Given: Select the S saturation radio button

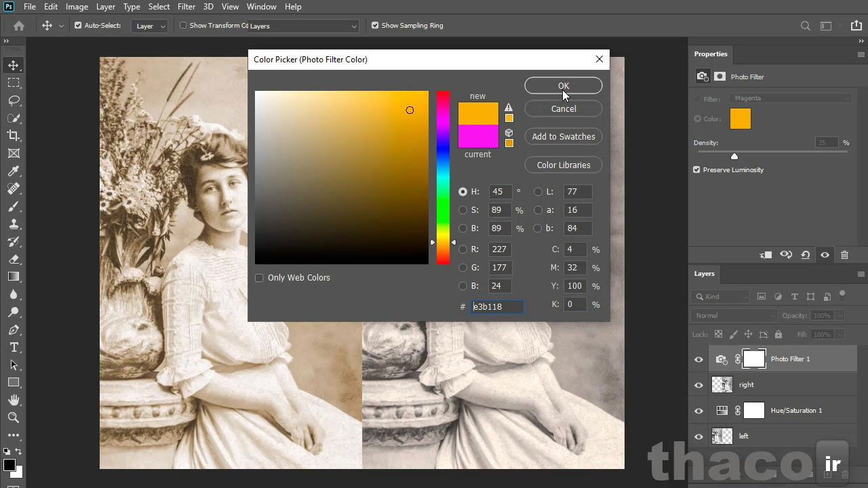Looking at the screenshot, I should (462, 210).
